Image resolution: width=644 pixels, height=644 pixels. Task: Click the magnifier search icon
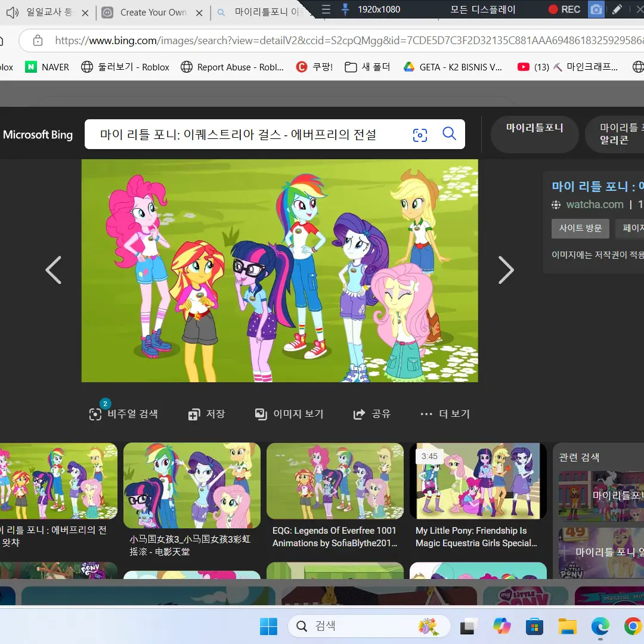click(x=450, y=134)
